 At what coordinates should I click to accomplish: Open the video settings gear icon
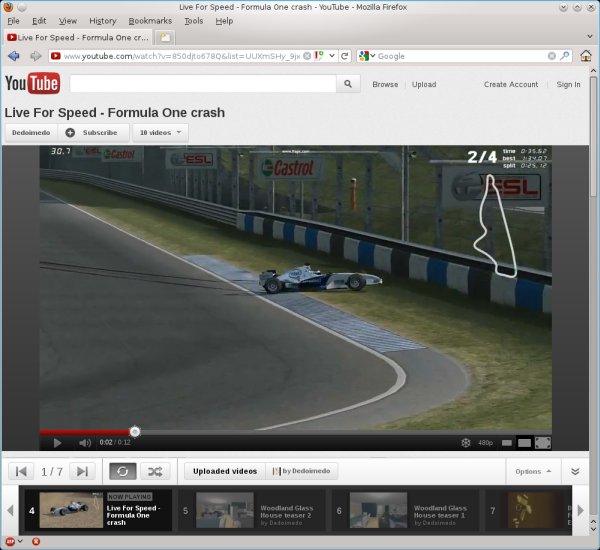(x=465, y=442)
